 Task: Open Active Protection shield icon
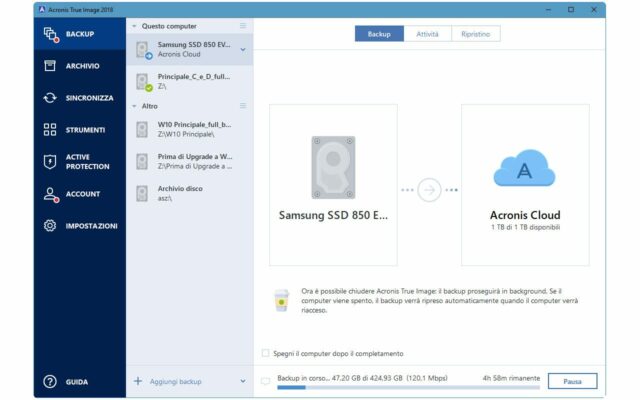pyautogui.click(x=50, y=161)
